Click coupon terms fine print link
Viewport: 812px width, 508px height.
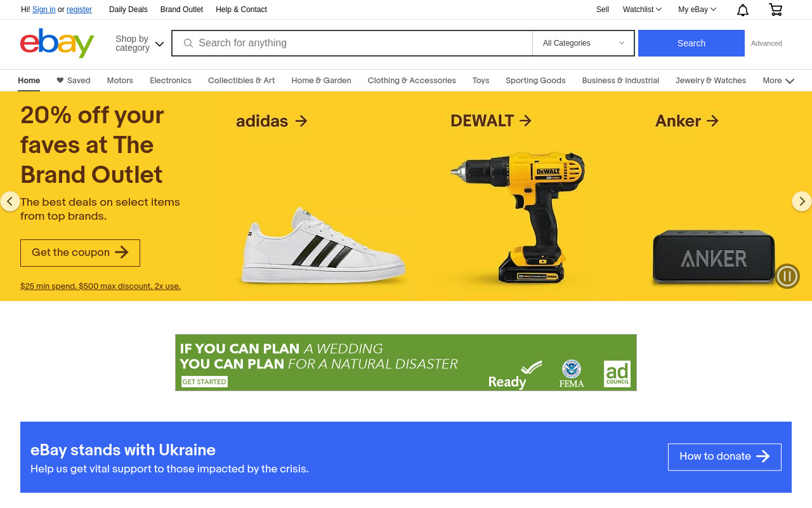100,286
